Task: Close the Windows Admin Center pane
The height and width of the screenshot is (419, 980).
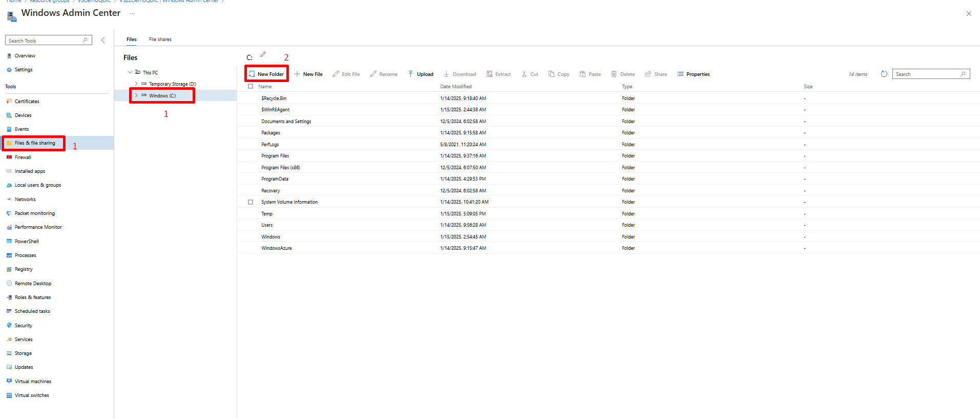Action: (969, 14)
